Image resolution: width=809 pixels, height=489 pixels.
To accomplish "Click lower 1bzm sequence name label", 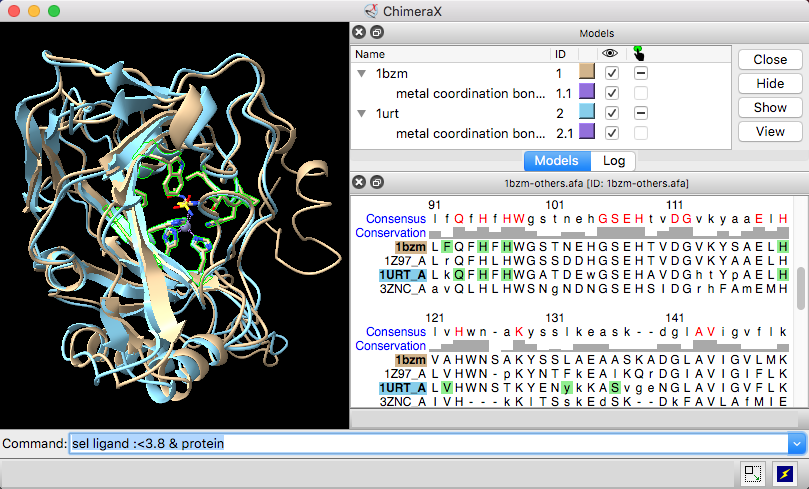I will tap(411, 360).
